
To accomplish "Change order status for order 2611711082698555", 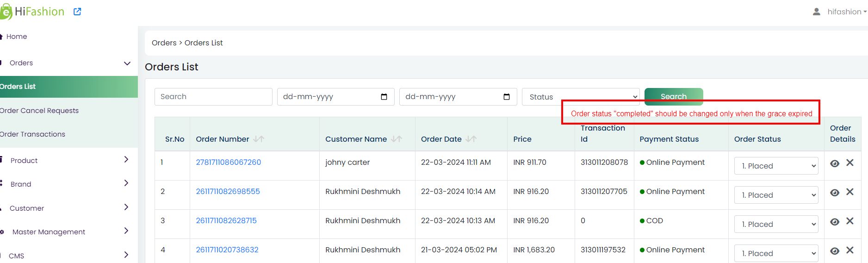I will coord(776,195).
